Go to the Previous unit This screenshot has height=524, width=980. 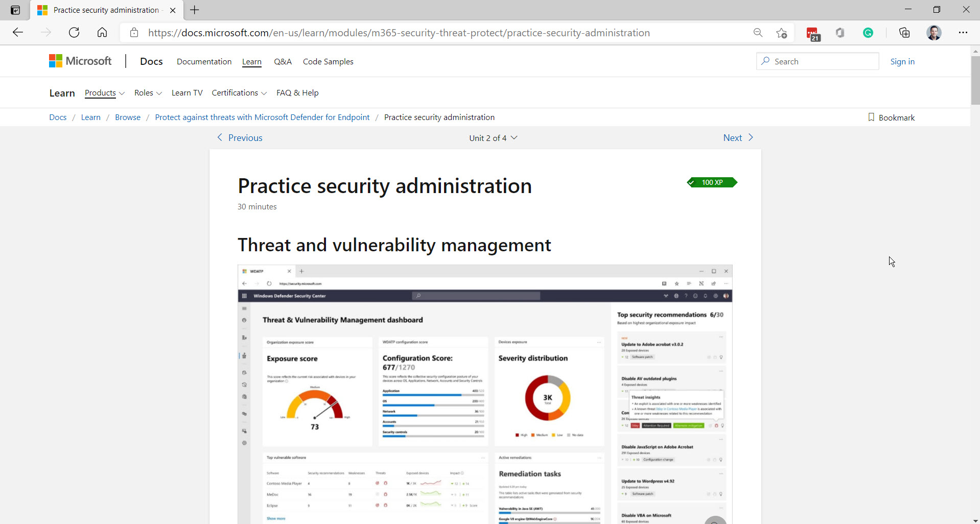click(240, 138)
